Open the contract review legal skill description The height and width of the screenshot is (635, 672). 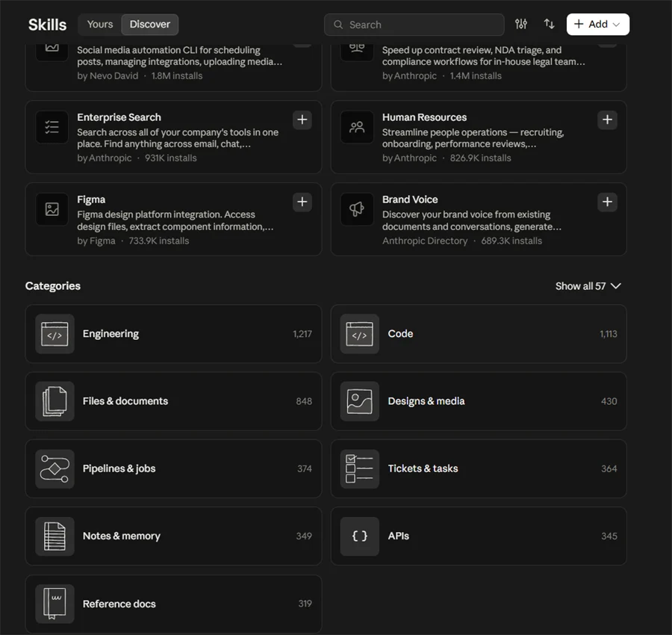tap(483, 56)
